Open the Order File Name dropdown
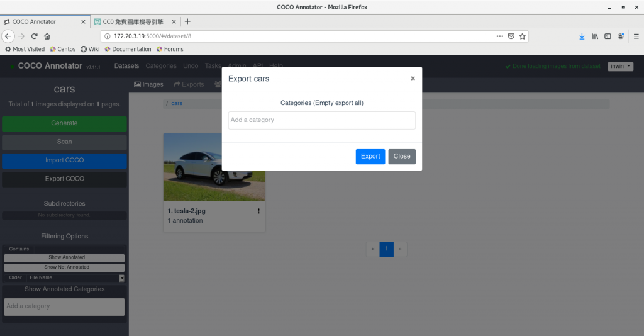 pyautogui.click(x=75, y=278)
